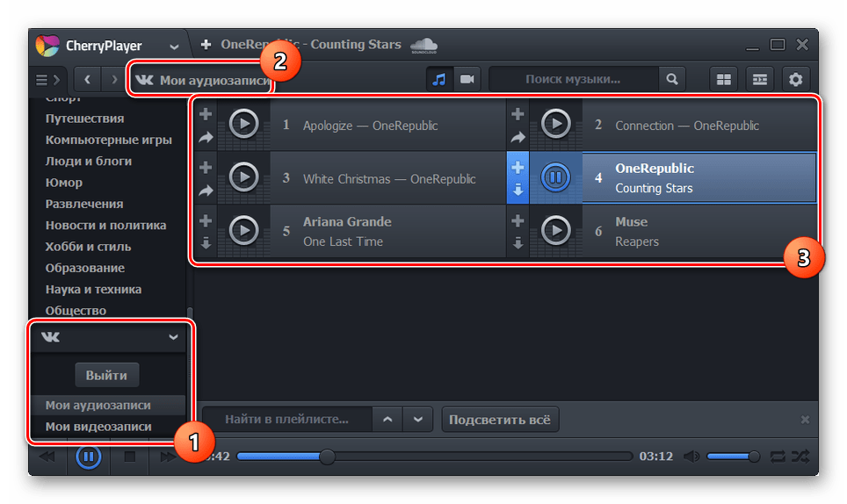The width and height of the screenshot is (847, 504).
Task: Toggle the sidebar hamburger menu button
Action: (47, 80)
